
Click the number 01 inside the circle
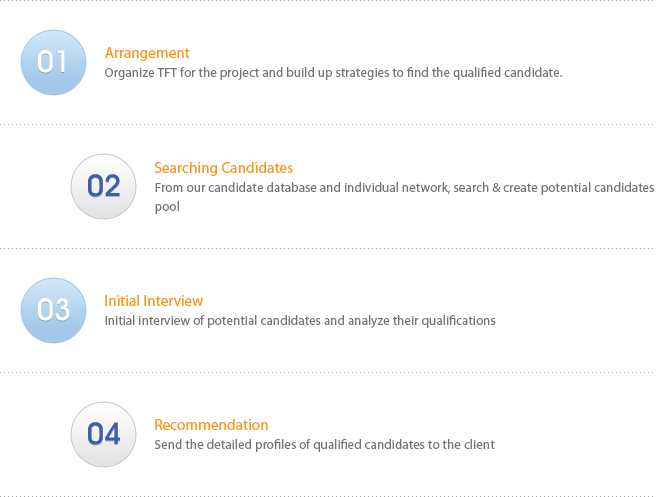click(52, 62)
